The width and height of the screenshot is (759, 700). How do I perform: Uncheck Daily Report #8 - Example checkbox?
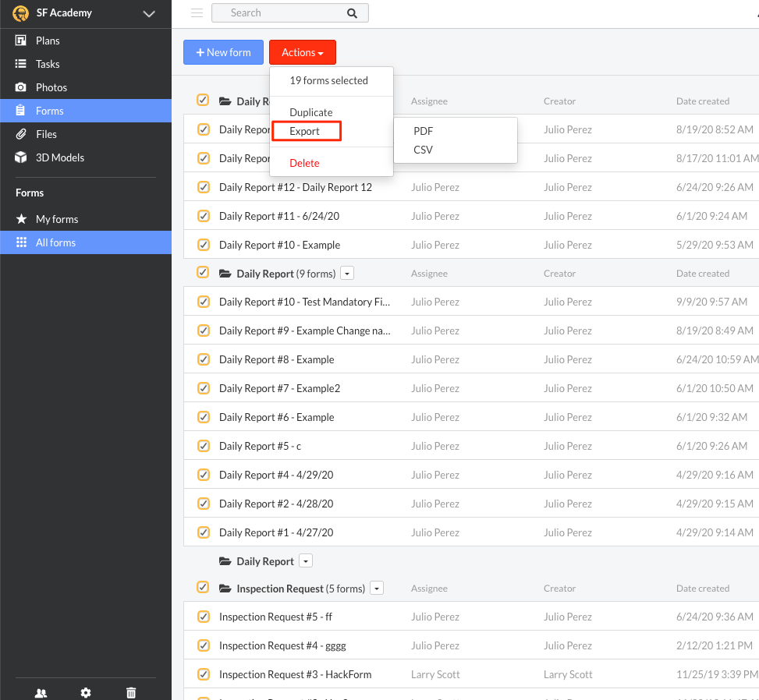pyautogui.click(x=204, y=359)
